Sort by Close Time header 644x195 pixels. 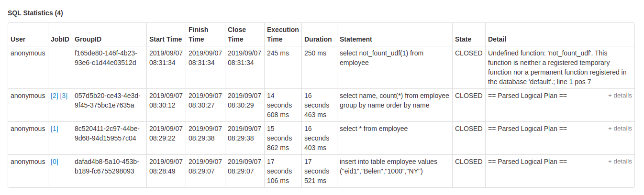coord(236,34)
